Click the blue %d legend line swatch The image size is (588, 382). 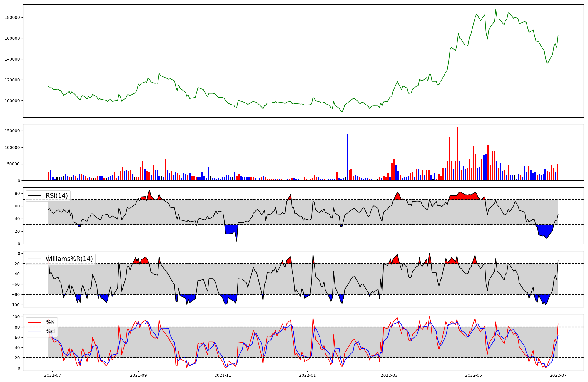(34, 331)
